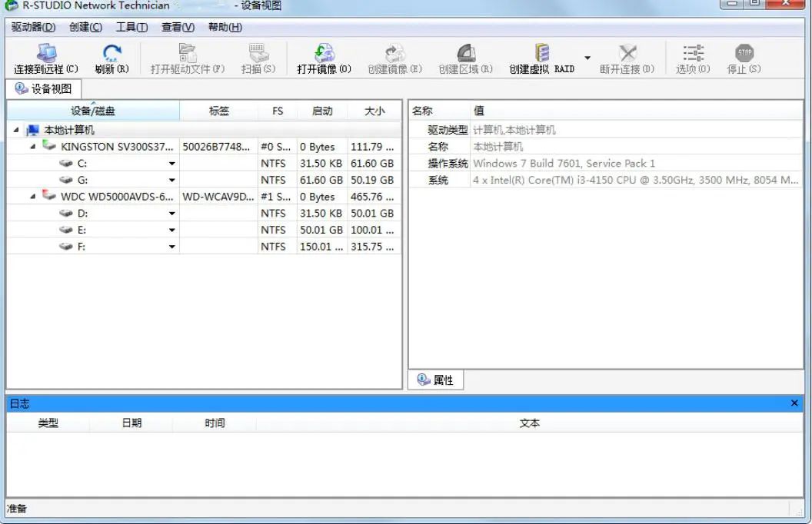Click the G: partition's drive icon

pos(66,180)
